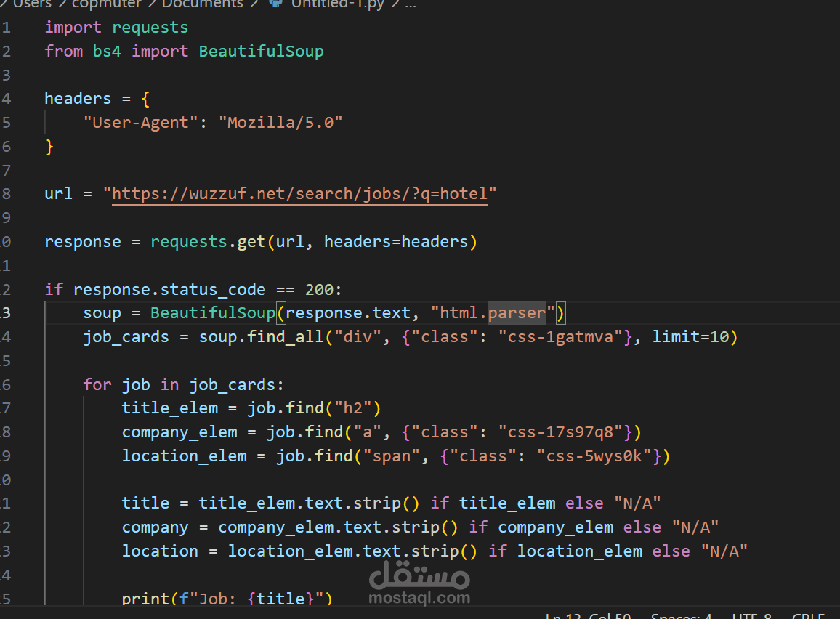840x619 pixels.
Task: Click the closing yellow brace on line 6
Action: click(49, 147)
